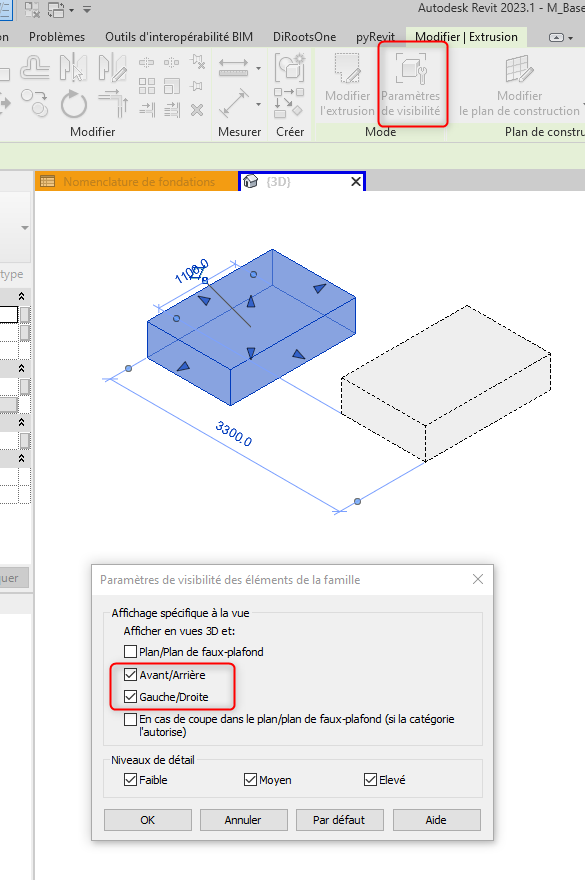Toggle the Faible detail level checkbox

130,780
